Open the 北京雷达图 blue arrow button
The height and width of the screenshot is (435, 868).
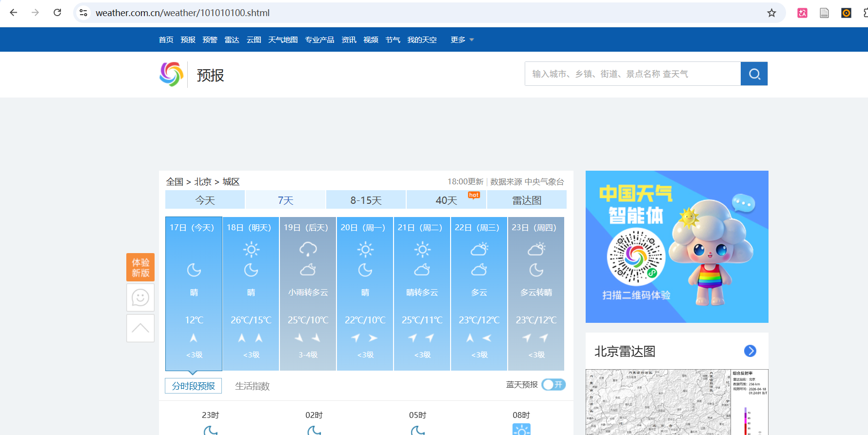pos(750,351)
